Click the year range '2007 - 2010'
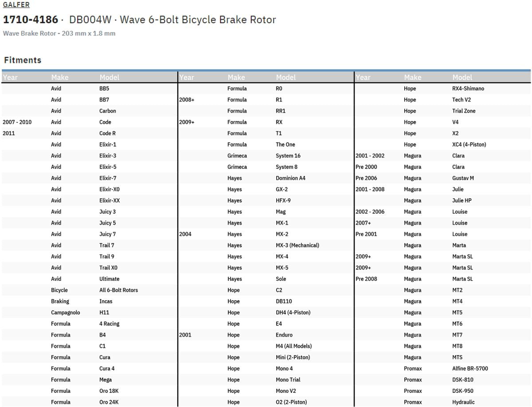The width and height of the screenshot is (532, 407). [x=17, y=122]
